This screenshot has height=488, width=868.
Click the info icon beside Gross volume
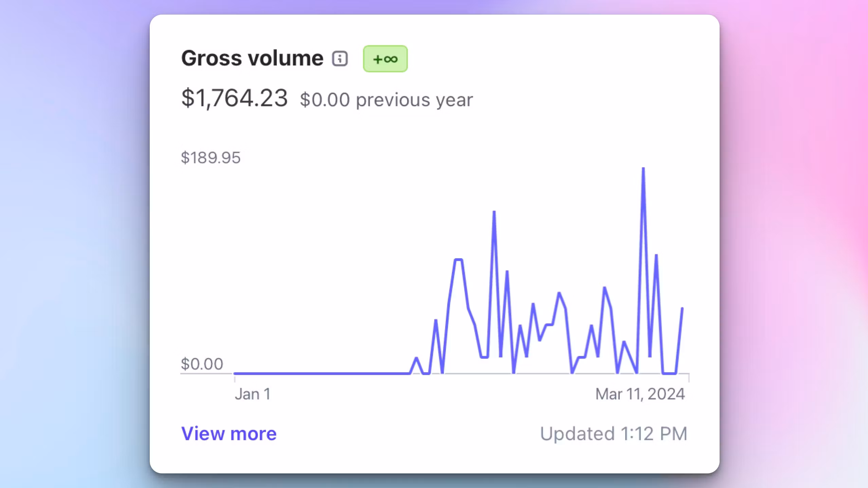pyautogui.click(x=340, y=59)
